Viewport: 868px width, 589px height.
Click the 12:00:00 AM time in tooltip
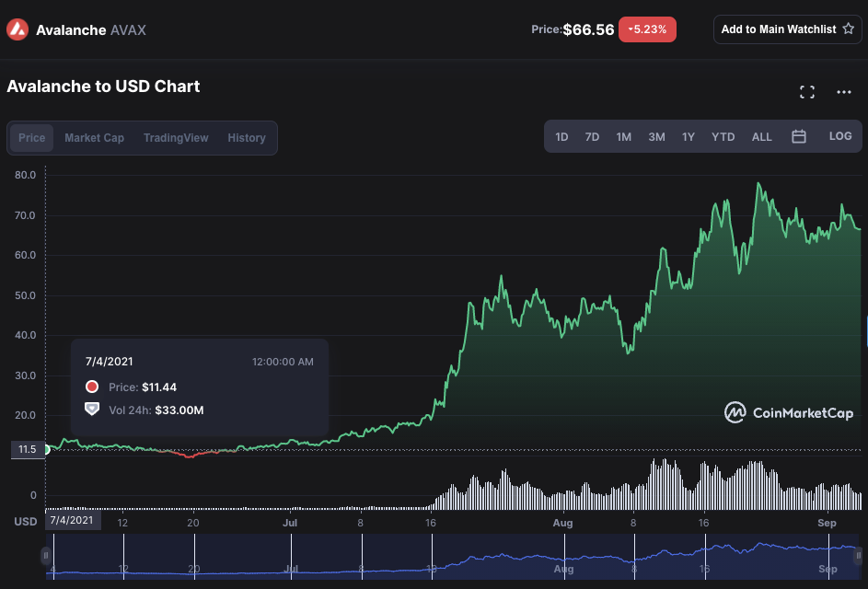(x=283, y=362)
